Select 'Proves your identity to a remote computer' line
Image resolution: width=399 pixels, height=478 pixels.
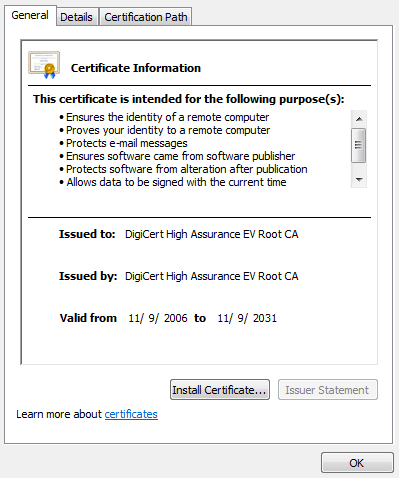click(x=165, y=130)
